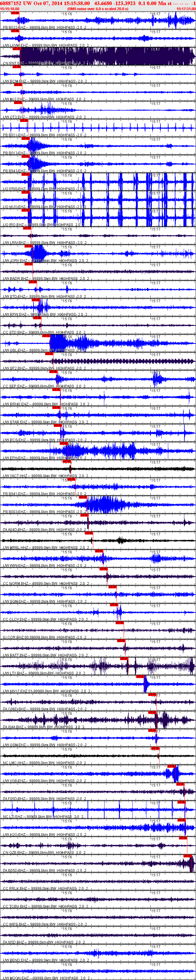Click the red pick marker on UW NN17 trace
196x980 pixels.
[140, 677]
